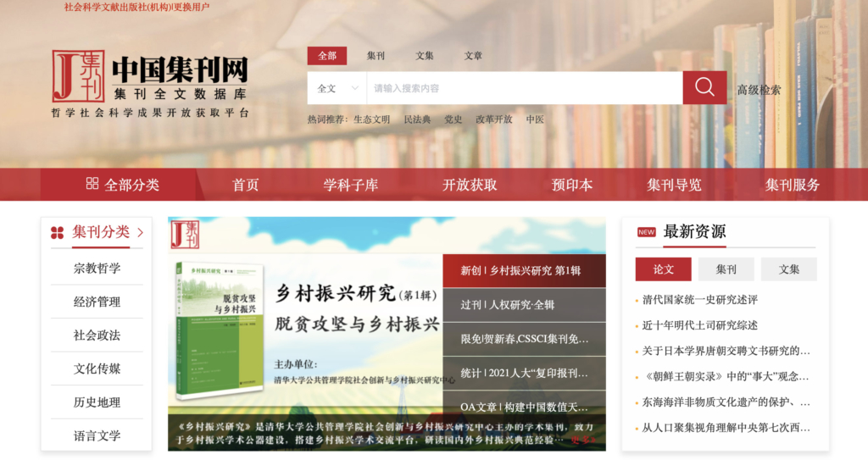Viewport: 868px width, 460px height.
Task: Select the 文集 search scope tab
Action: click(x=424, y=55)
